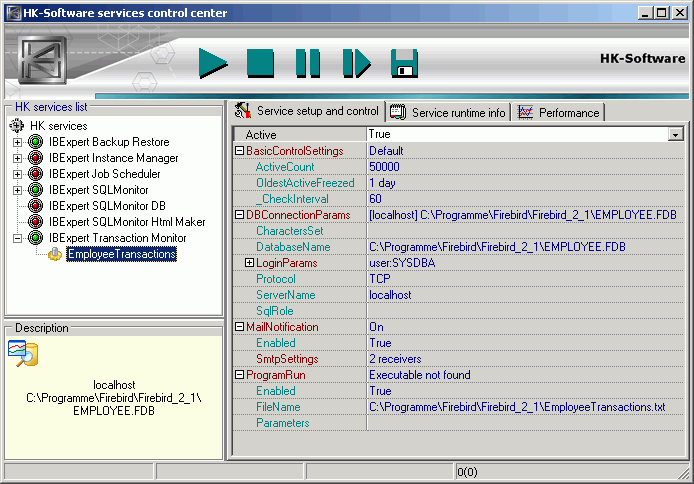Click the Performance tab chart icon
The height and width of the screenshot is (484, 694).
tap(525, 112)
